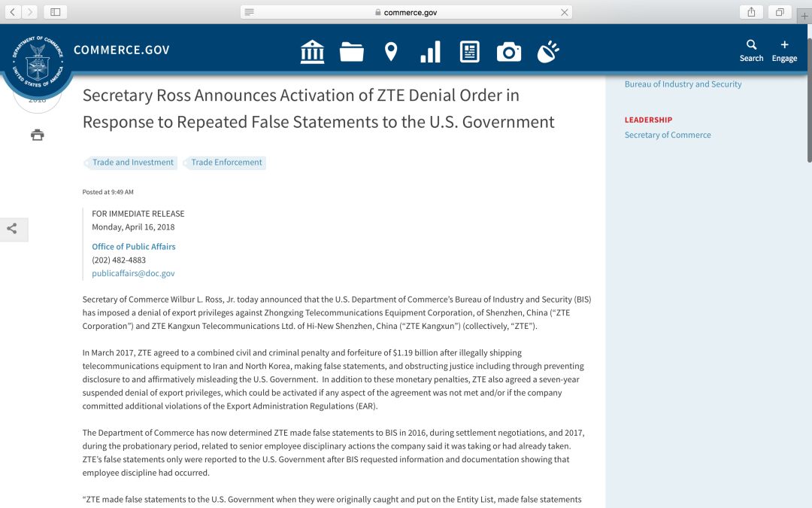Viewport: 812px width, 508px height.
Task: Open site Search in header
Action: [x=751, y=51]
